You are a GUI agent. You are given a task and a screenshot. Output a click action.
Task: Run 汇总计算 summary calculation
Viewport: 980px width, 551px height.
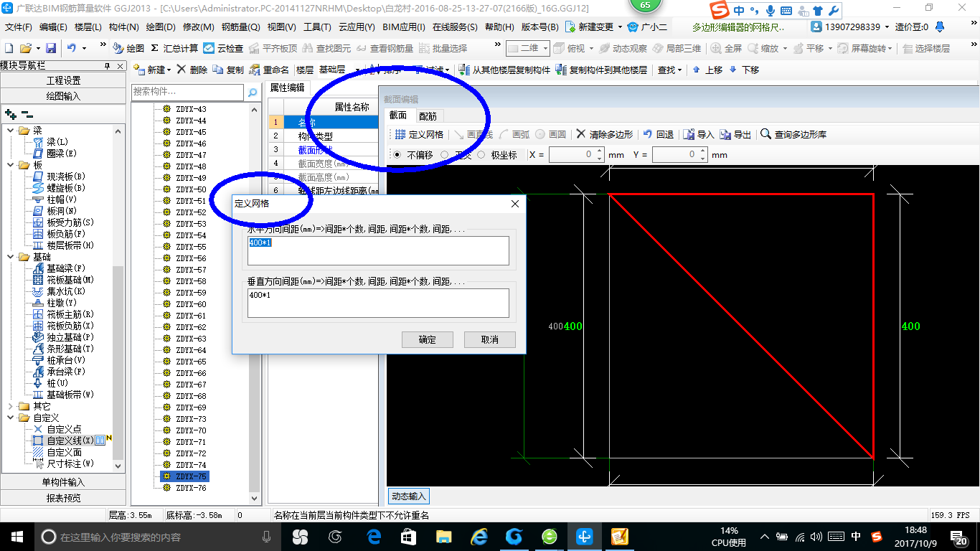pos(174,48)
